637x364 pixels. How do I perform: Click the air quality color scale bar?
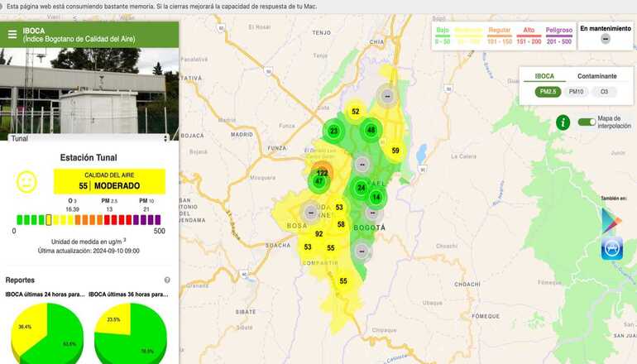(x=89, y=220)
